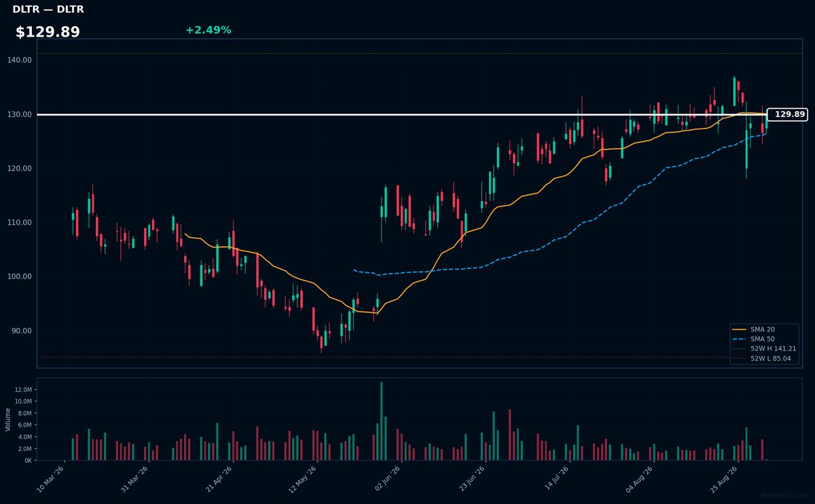Click the 8.0M volume axis label
This screenshot has height=504, width=815.
click(x=24, y=413)
